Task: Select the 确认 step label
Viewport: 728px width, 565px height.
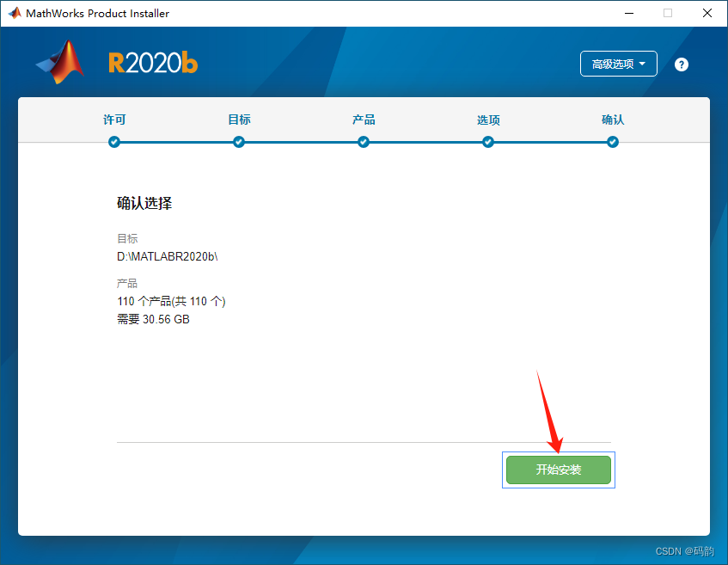Action: pos(613,120)
